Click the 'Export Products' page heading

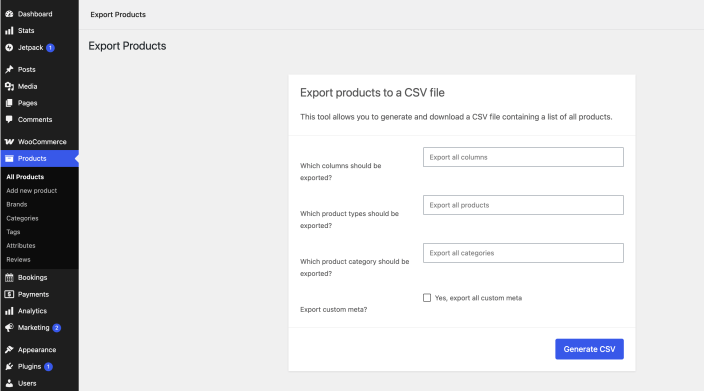[127, 46]
